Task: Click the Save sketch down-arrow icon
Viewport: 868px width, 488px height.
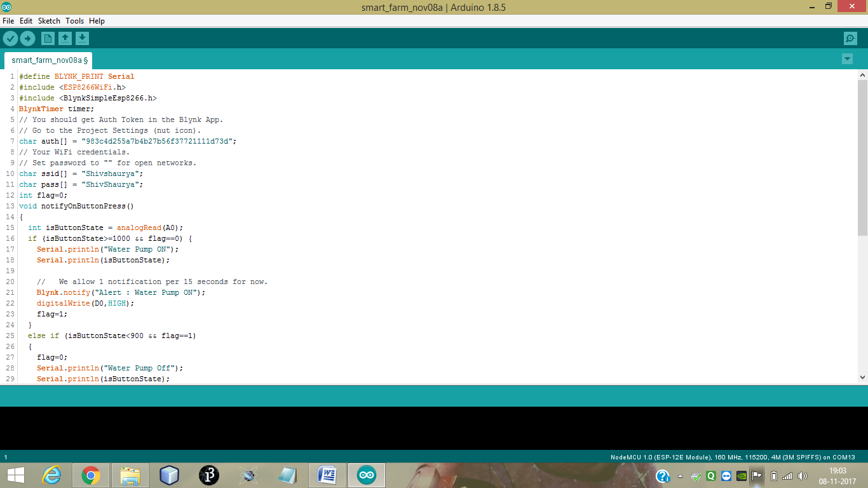Action: [x=82, y=39]
